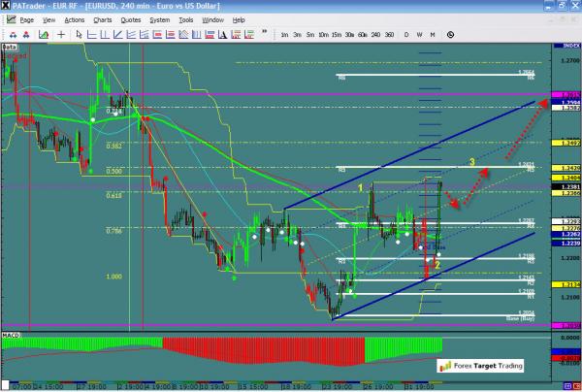Open the Window menu
Viewport: 582px width, 392px height.
(213, 20)
